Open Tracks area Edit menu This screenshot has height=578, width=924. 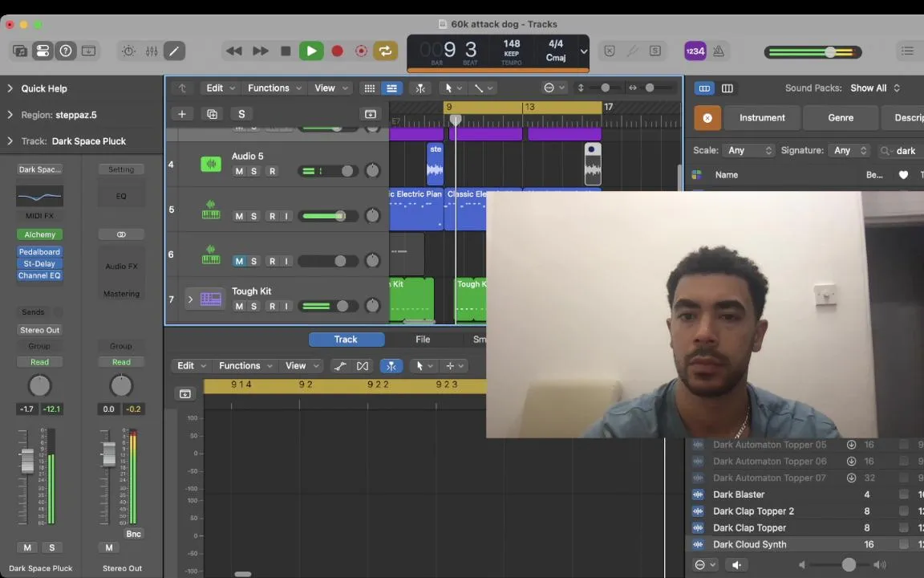coord(221,88)
